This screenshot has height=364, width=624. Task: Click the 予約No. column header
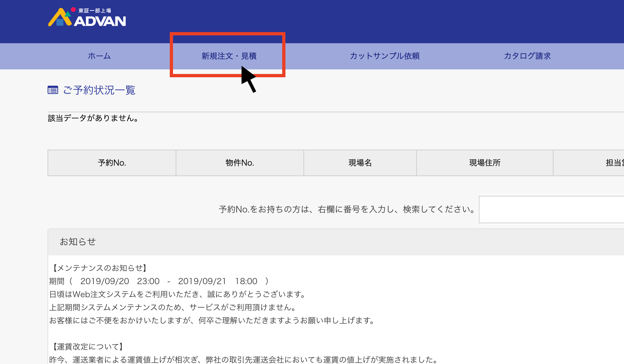[112, 163]
